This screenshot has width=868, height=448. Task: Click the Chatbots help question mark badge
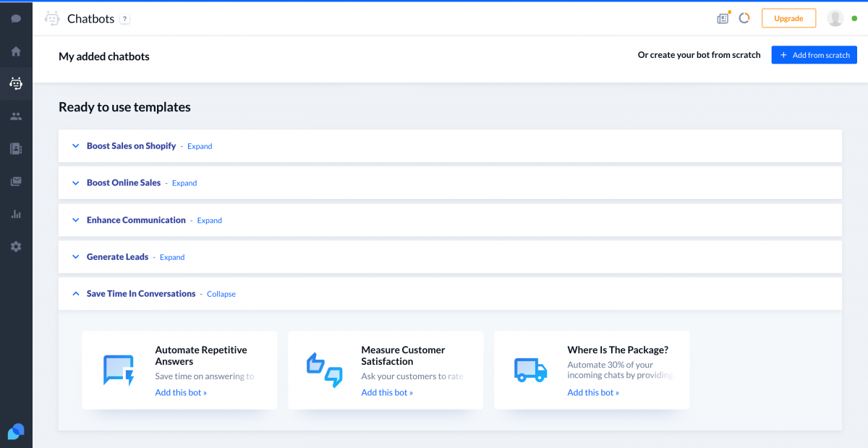point(124,19)
